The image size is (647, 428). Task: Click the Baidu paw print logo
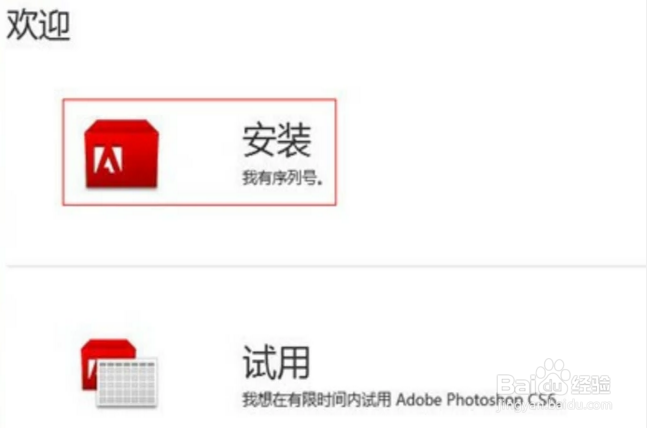click(x=553, y=375)
